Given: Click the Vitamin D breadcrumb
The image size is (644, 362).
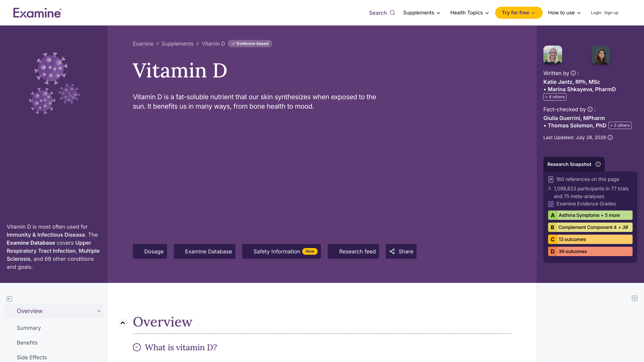Looking at the screenshot, I should (213, 44).
